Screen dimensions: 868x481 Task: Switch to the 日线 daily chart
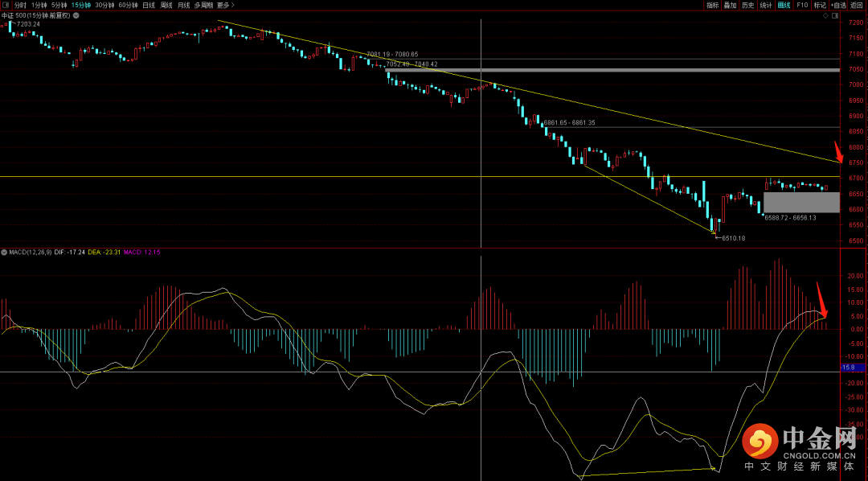[x=149, y=5]
